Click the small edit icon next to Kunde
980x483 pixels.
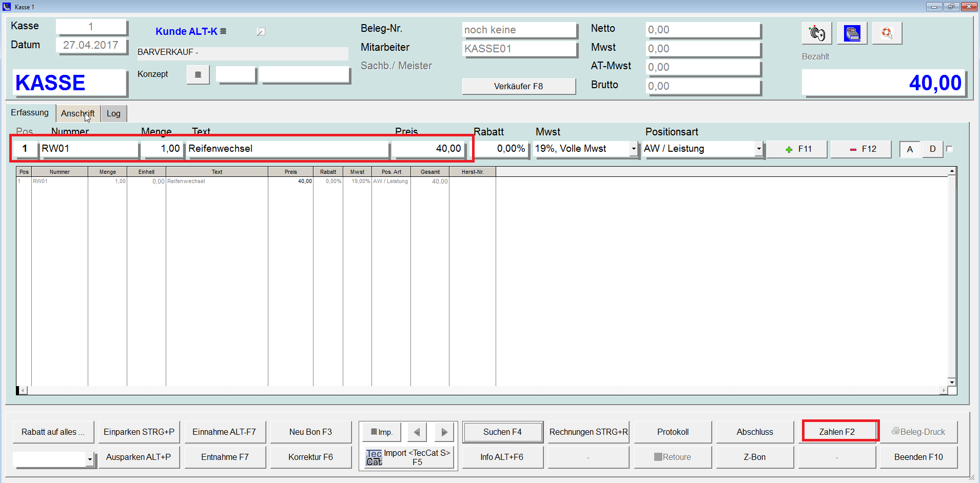coord(261,32)
